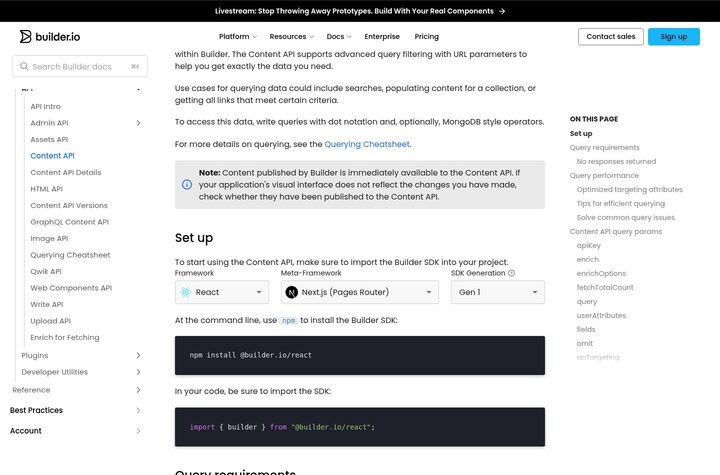Click the Livestream announcement banner text
The image size is (720, 475).
tap(354, 11)
